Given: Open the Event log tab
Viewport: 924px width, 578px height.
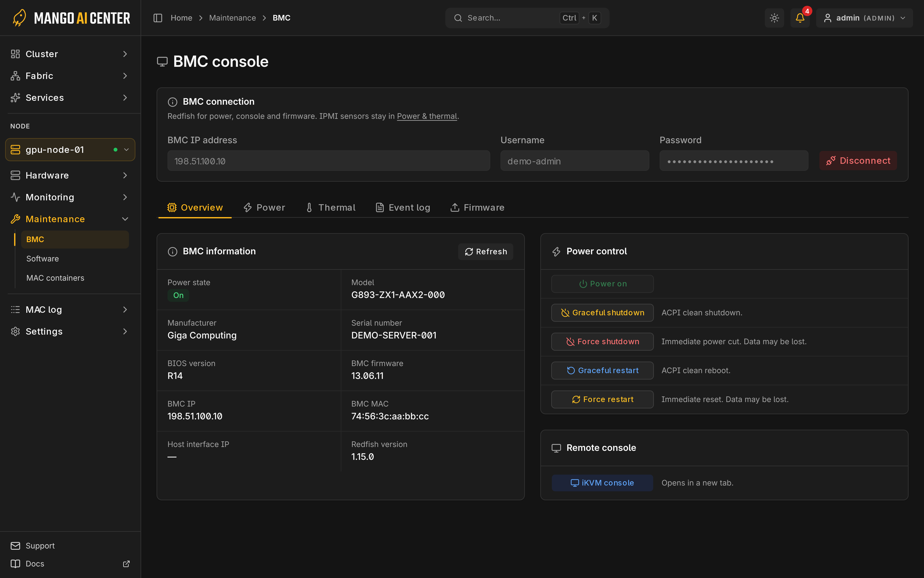Looking at the screenshot, I should tap(403, 208).
